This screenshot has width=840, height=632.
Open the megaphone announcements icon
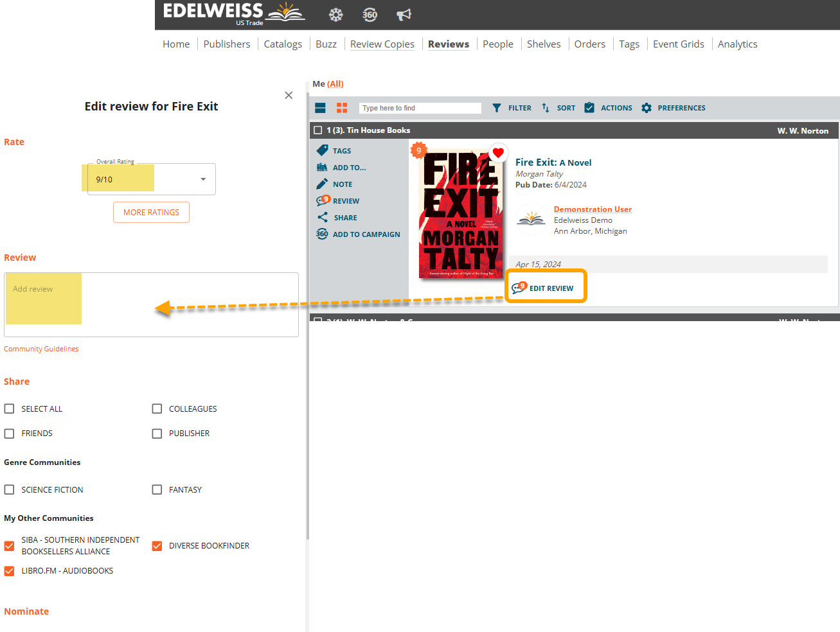tap(404, 14)
